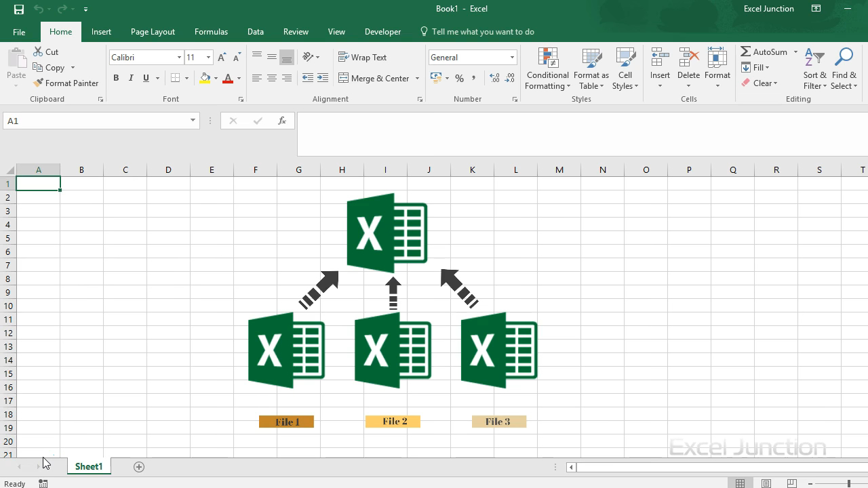Viewport: 868px width, 488px height.
Task: Switch to the Page Layout tab
Action: (153, 32)
